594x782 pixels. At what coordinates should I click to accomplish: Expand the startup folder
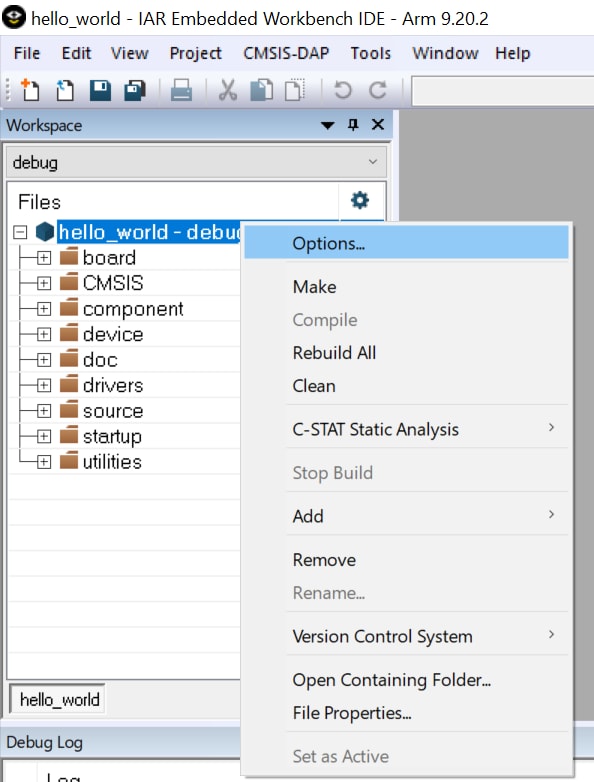pyautogui.click(x=44, y=436)
